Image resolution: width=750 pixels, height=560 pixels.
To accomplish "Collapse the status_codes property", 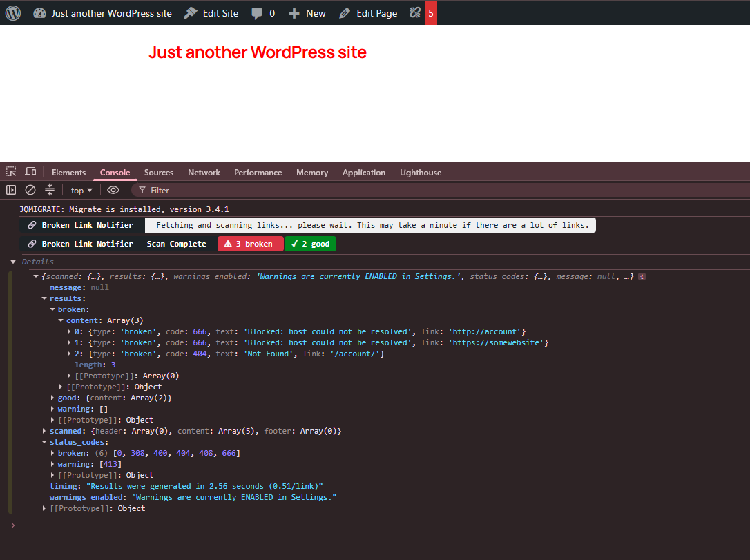I will pyautogui.click(x=44, y=442).
